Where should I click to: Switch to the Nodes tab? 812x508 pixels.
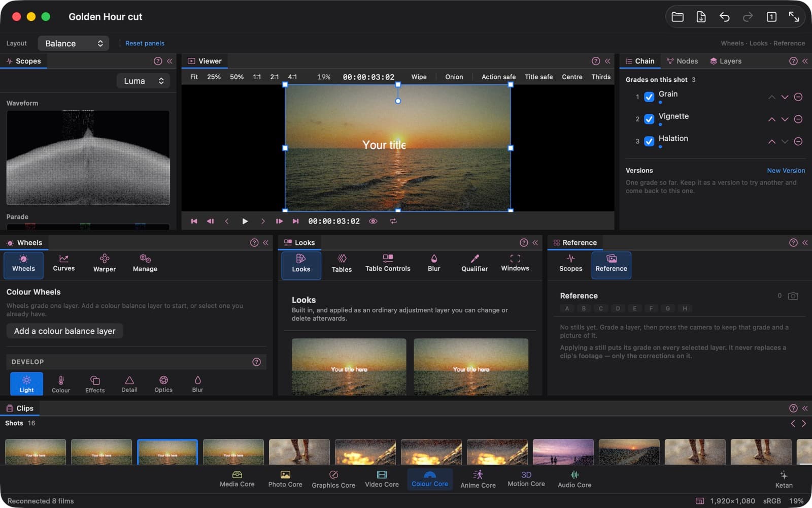pyautogui.click(x=682, y=61)
